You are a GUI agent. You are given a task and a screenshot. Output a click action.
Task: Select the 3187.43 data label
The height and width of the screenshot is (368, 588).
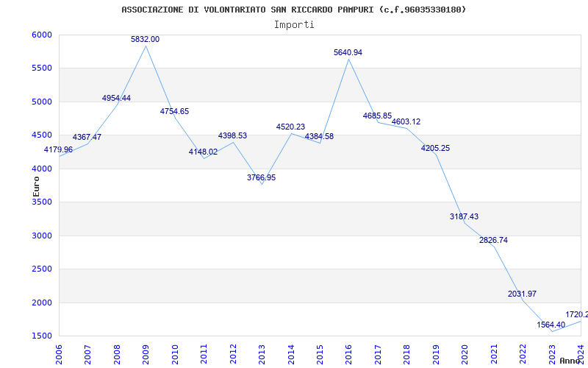tap(465, 216)
